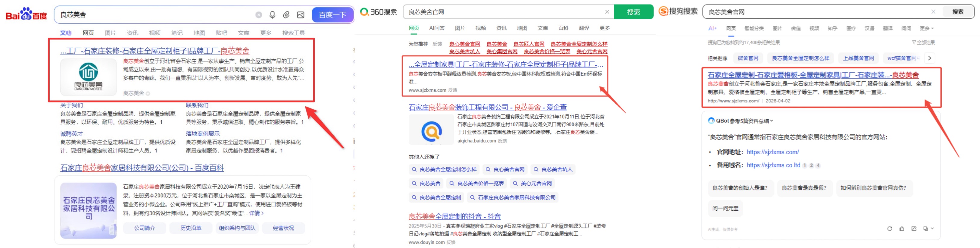Expand the 360 更多 menu
This screenshot has width=980, height=248.
pyautogui.click(x=604, y=28)
